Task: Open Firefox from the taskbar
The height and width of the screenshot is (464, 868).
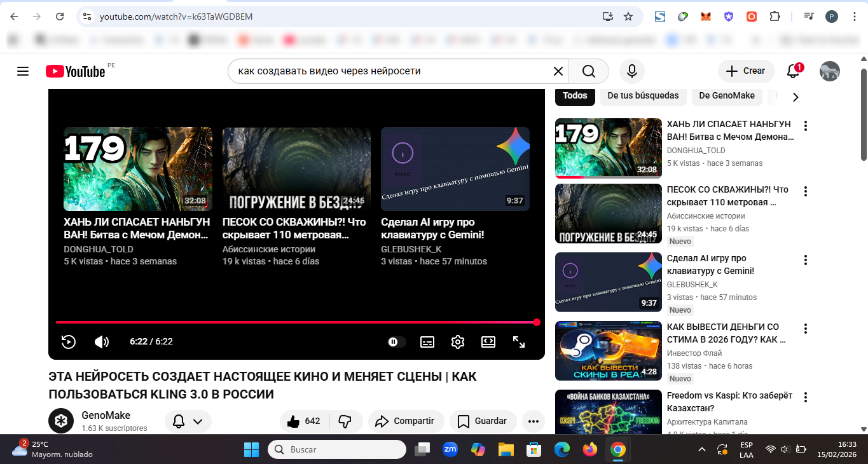Action: pyautogui.click(x=590, y=449)
